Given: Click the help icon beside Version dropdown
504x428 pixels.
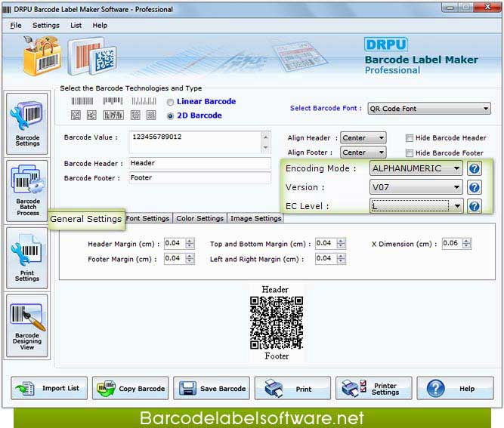Looking at the screenshot, I should (475, 187).
